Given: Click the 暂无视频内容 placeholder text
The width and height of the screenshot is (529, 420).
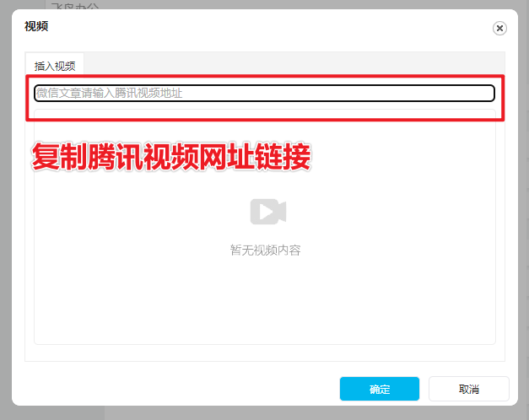Looking at the screenshot, I should click(x=266, y=250).
